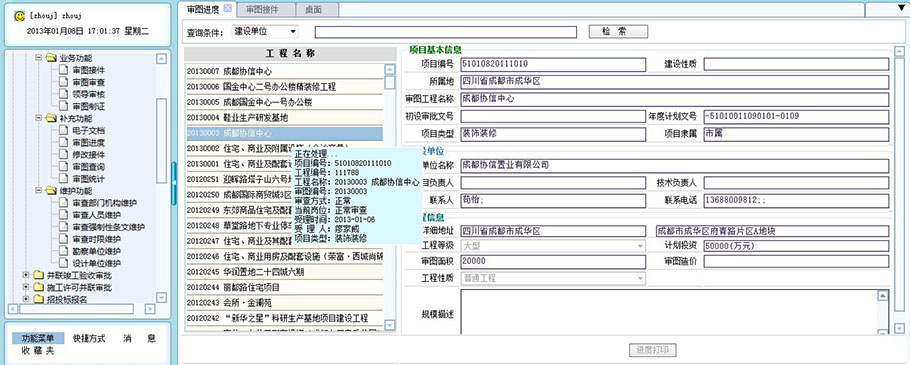
Task: Click the document icon beside 电子文档
Action: pyautogui.click(x=64, y=130)
